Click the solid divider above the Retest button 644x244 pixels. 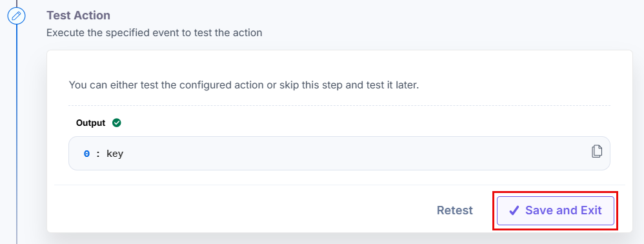tap(339, 185)
